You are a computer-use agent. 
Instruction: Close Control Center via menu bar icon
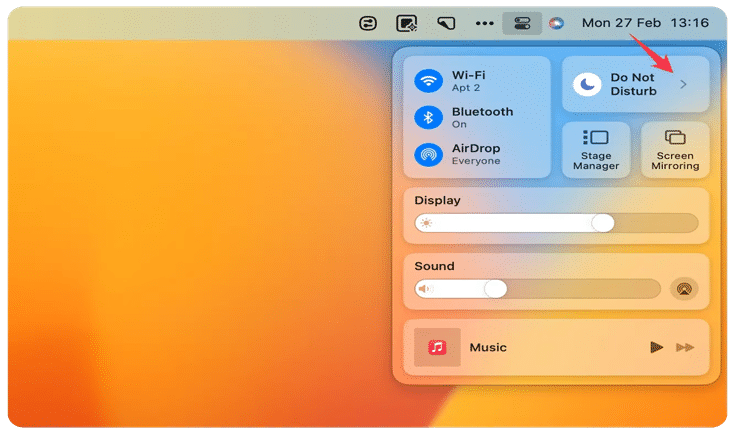(x=521, y=23)
